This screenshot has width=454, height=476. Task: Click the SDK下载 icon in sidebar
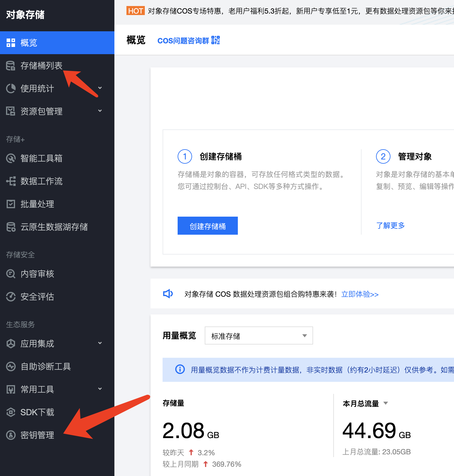coord(11,412)
